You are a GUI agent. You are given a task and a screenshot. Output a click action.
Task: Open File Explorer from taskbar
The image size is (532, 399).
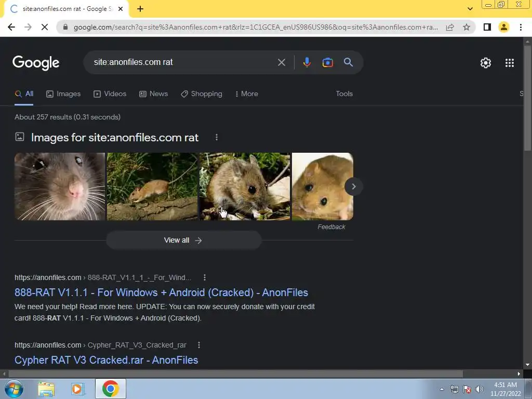click(46, 389)
